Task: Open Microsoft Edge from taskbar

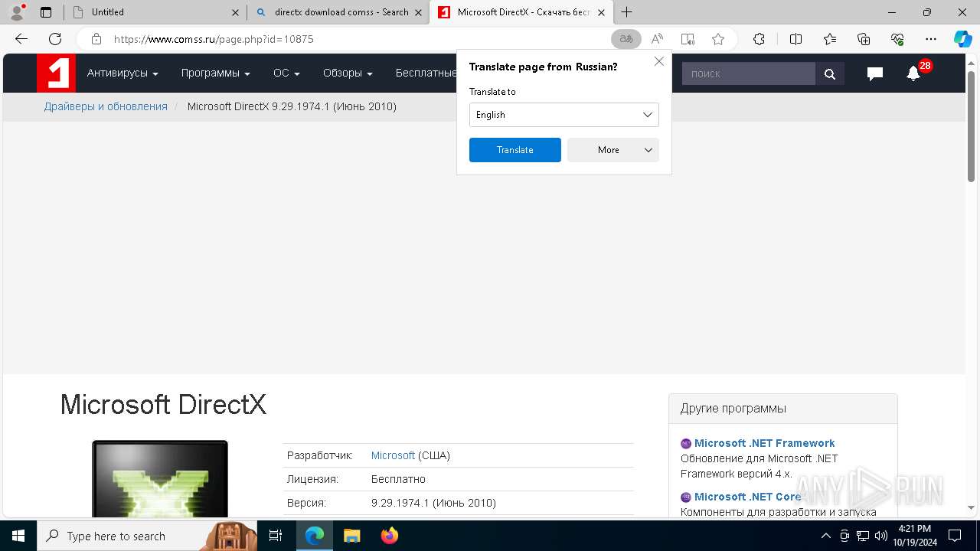Action: pos(315,536)
